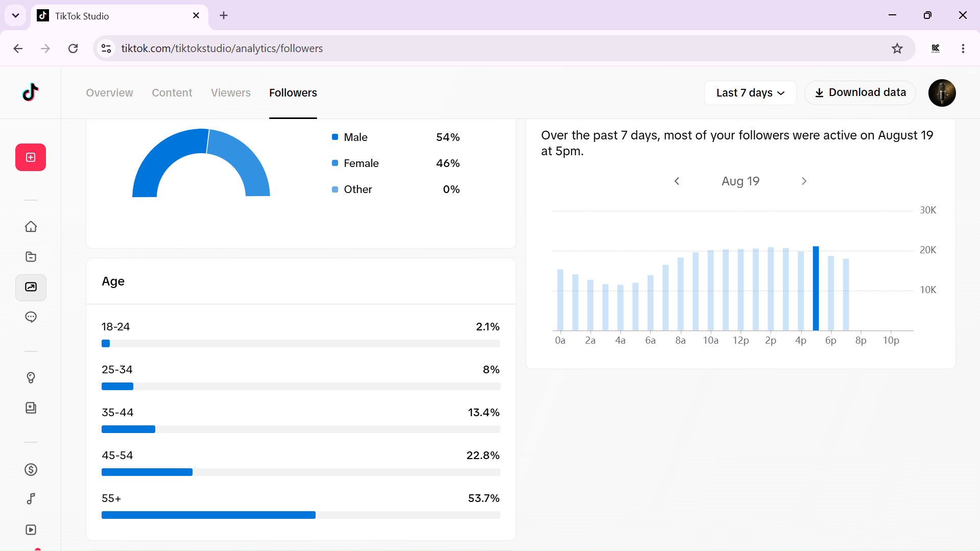Select the Analytics chart icon in sidebar
This screenshot has width=980, height=551.
click(31, 287)
